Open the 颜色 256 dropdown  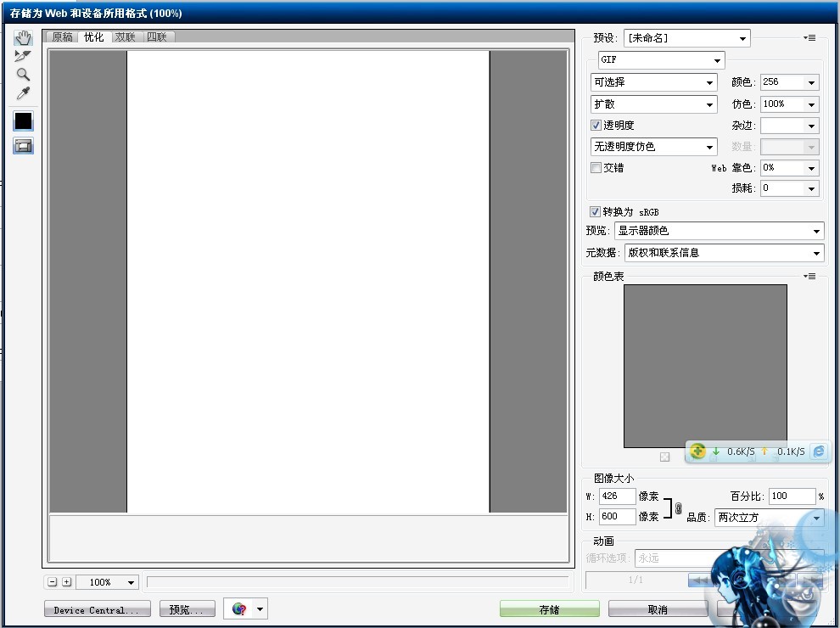790,82
